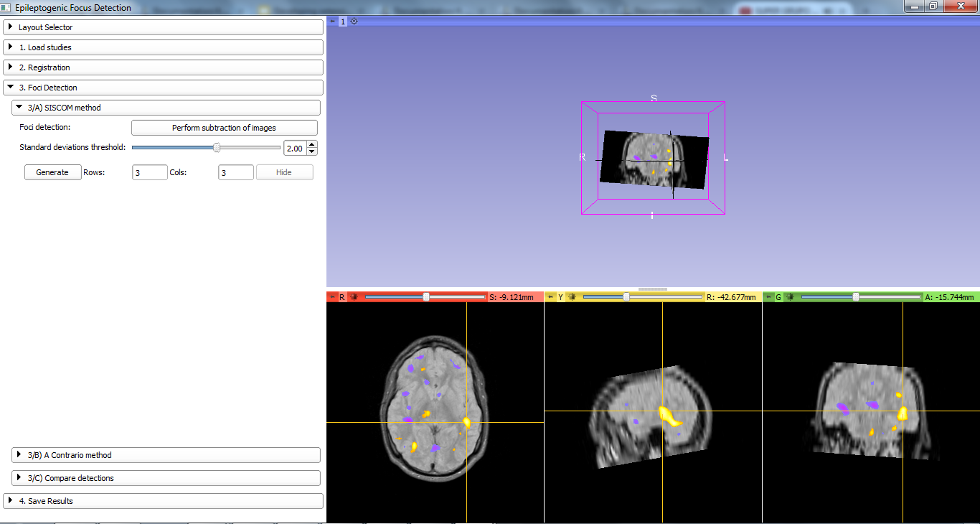
Task: Click the pin icon in Yellow slice view
Action: pyautogui.click(x=550, y=297)
